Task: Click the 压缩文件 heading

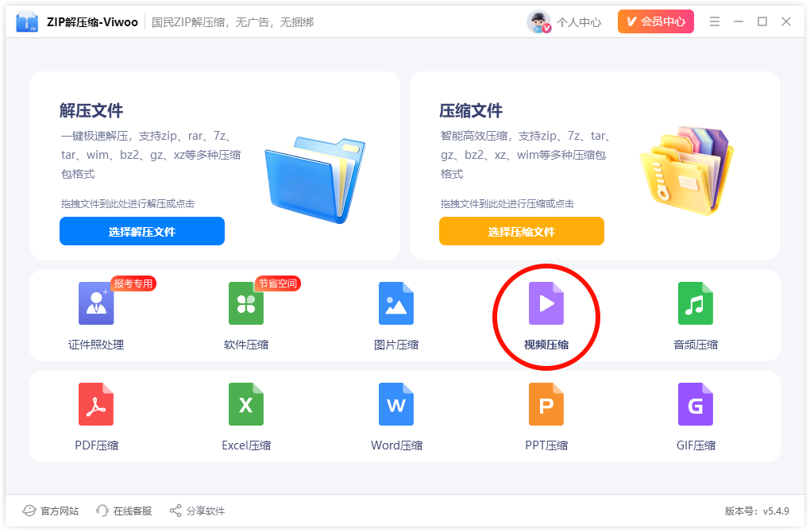Action: (x=471, y=110)
